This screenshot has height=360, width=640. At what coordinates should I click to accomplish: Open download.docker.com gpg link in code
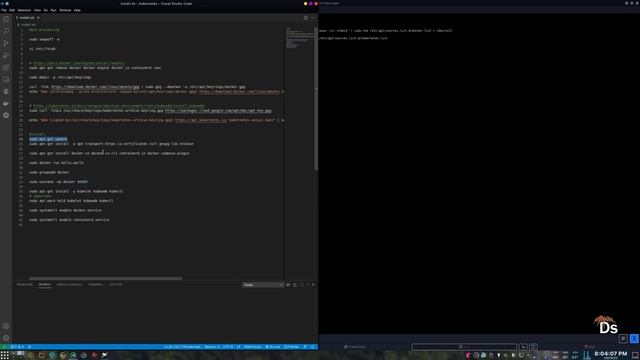(x=95, y=87)
